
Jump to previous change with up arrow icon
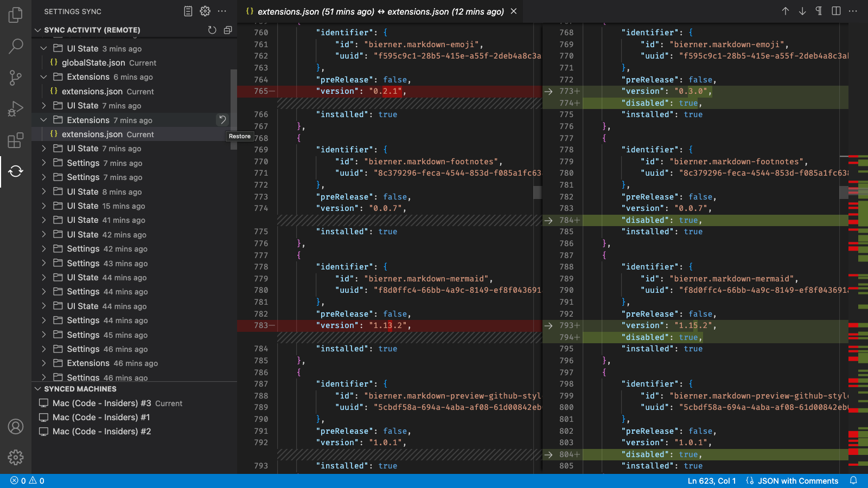(786, 11)
